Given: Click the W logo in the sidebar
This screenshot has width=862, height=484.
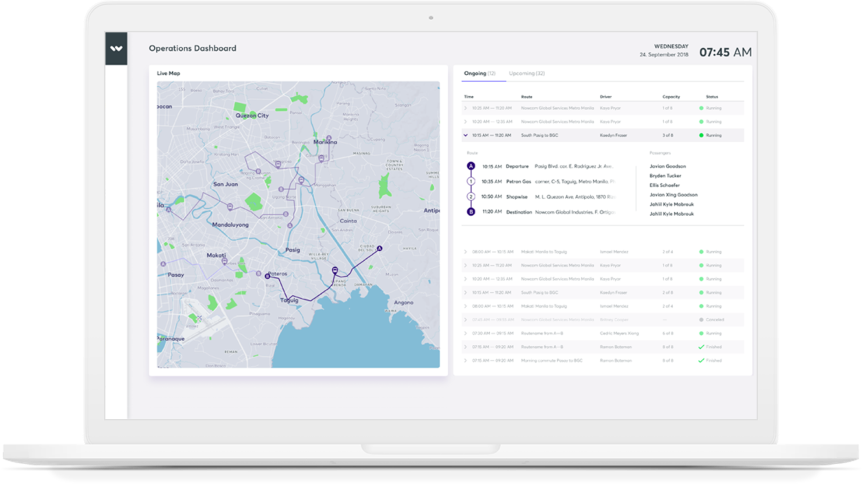Looking at the screenshot, I should [117, 48].
